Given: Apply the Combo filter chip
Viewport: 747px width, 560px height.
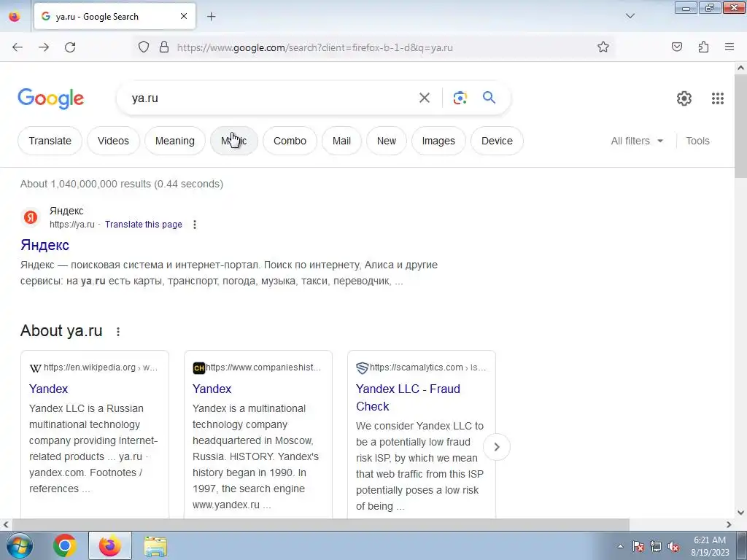Looking at the screenshot, I should [290, 141].
